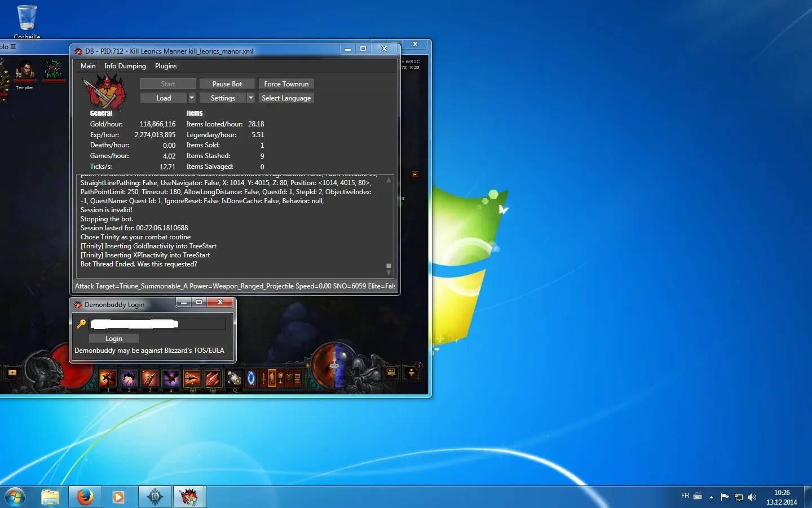Open the sword skills menu icon
812x508 pixels.
263,378
